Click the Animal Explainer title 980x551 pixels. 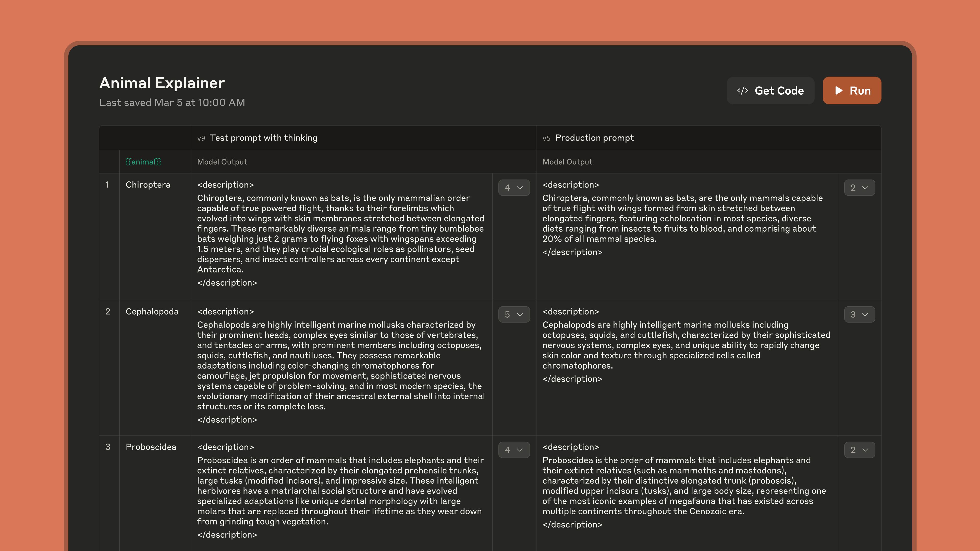pos(162,83)
